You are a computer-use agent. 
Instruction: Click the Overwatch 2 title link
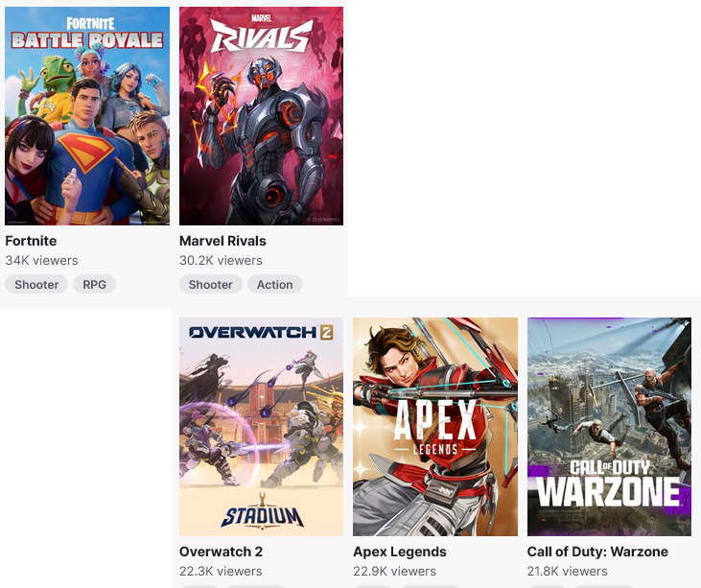click(x=221, y=552)
